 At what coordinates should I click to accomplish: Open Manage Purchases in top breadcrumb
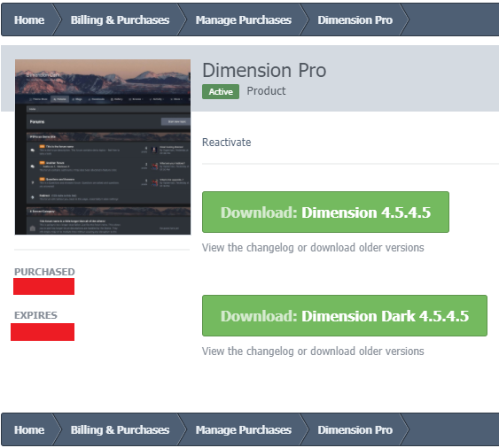point(243,20)
